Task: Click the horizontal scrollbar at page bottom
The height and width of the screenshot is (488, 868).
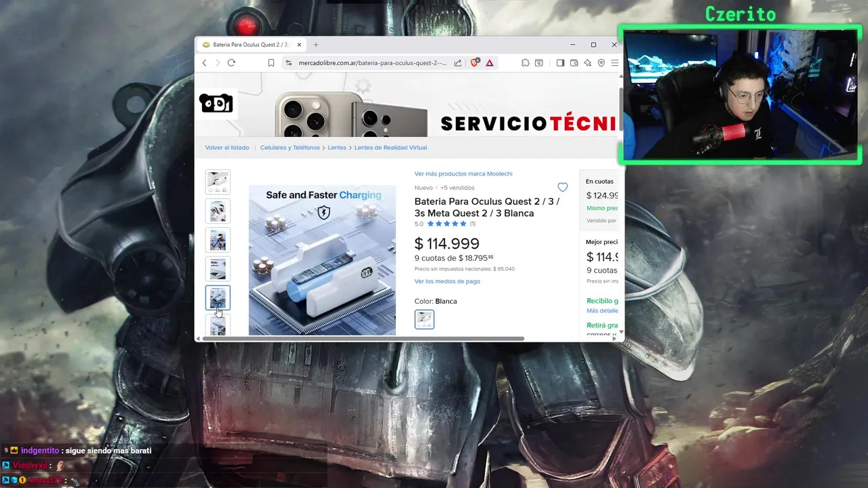Action: tap(363, 338)
